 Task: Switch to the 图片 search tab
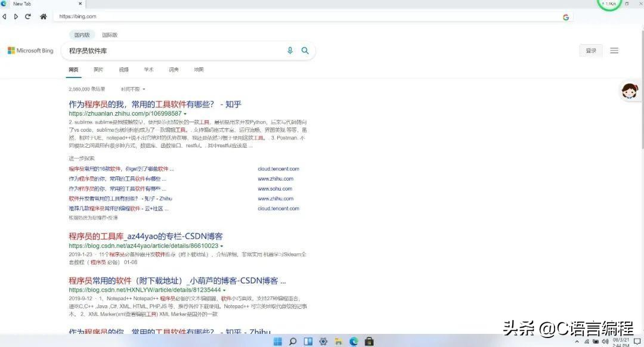click(x=98, y=70)
